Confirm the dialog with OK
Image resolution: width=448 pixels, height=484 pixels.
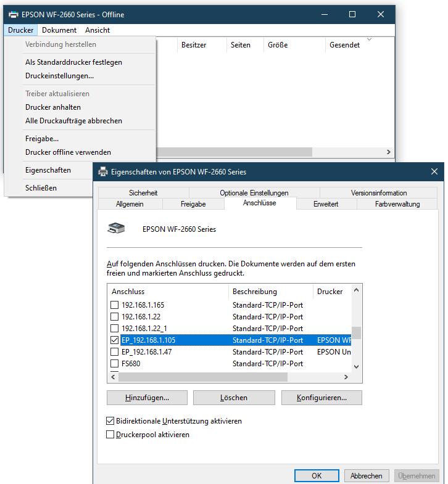point(317,475)
